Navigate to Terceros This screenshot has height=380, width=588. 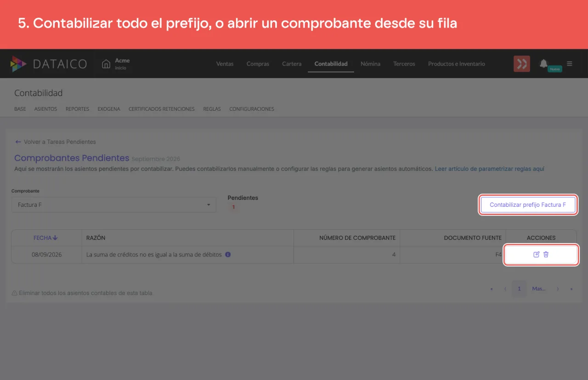click(404, 64)
